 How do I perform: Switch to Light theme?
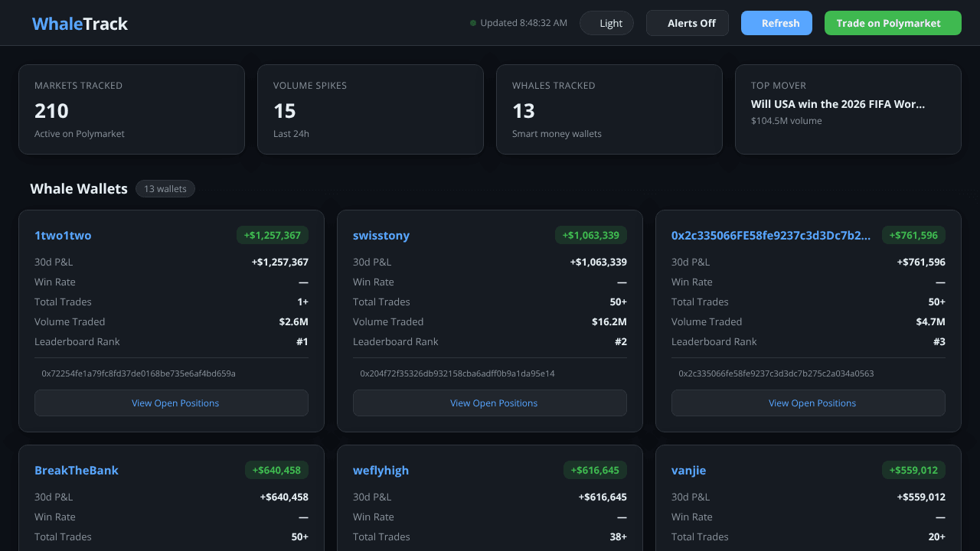tap(606, 23)
